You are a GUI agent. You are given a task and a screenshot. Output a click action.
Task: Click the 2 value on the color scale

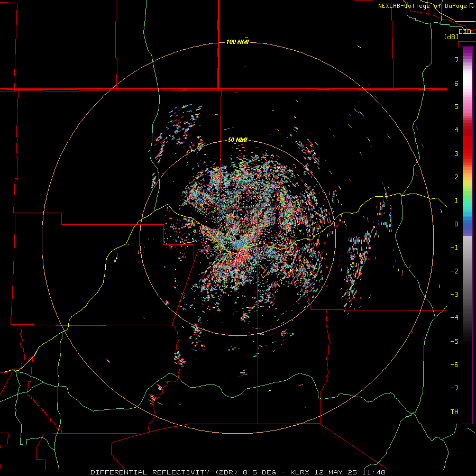(456, 177)
